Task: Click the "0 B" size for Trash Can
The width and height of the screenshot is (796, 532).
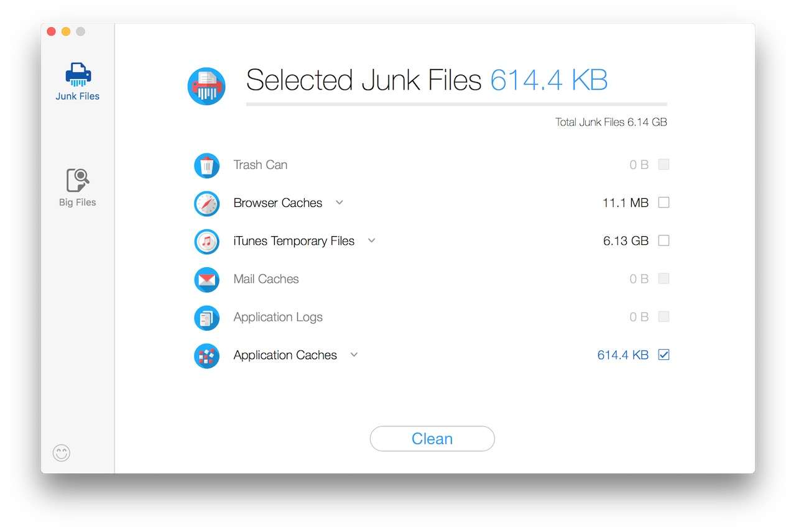Action: 639,165
